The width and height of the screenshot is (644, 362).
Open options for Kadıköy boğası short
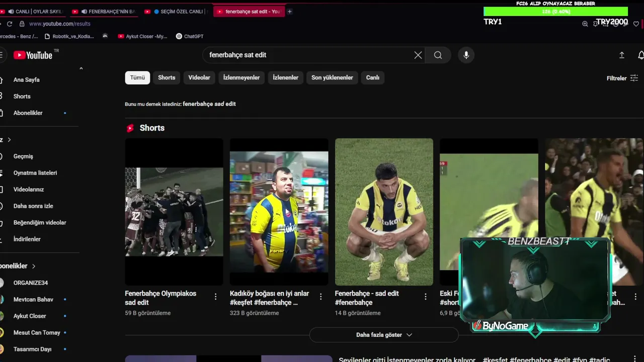[x=320, y=297]
